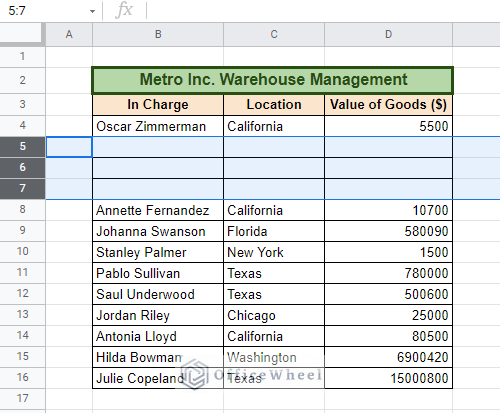Click the empty Location cell in row 6
Screen dimensions: 500x413
[x=274, y=168]
